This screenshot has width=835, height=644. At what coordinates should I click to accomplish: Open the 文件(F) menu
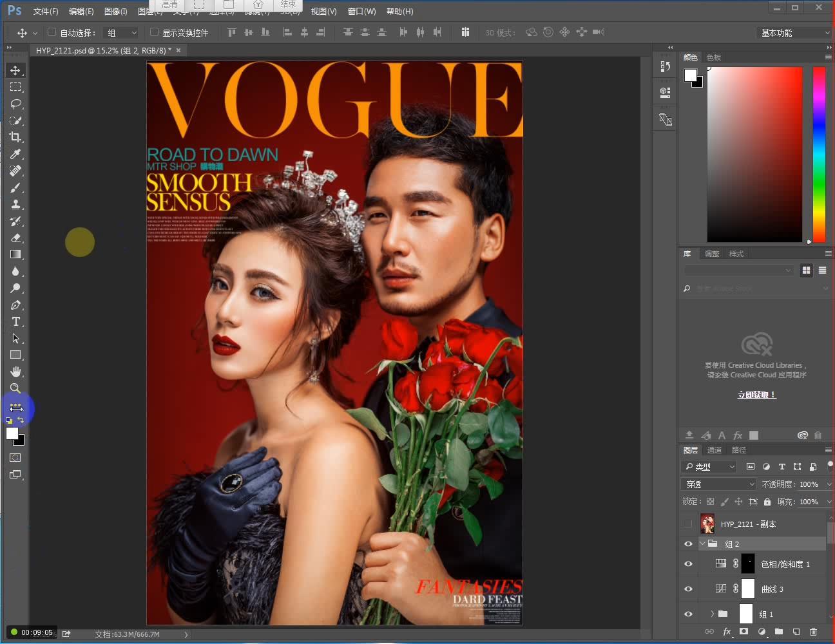click(x=46, y=12)
